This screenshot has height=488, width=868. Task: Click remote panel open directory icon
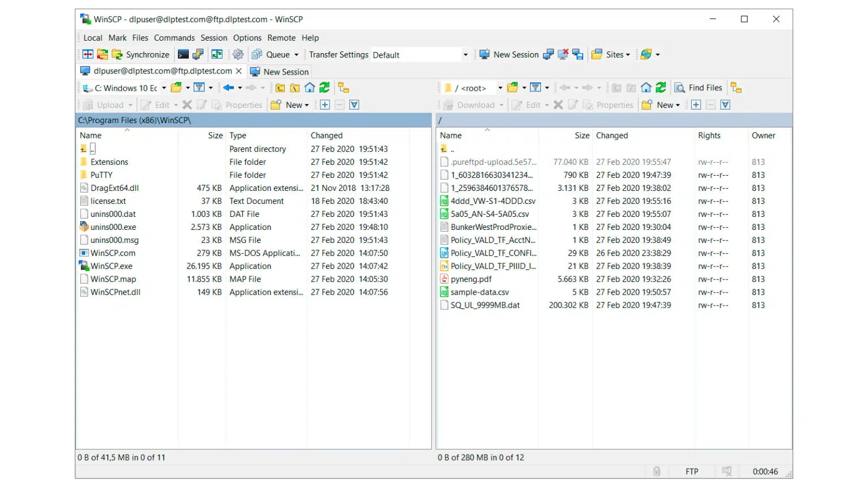point(513,88)
